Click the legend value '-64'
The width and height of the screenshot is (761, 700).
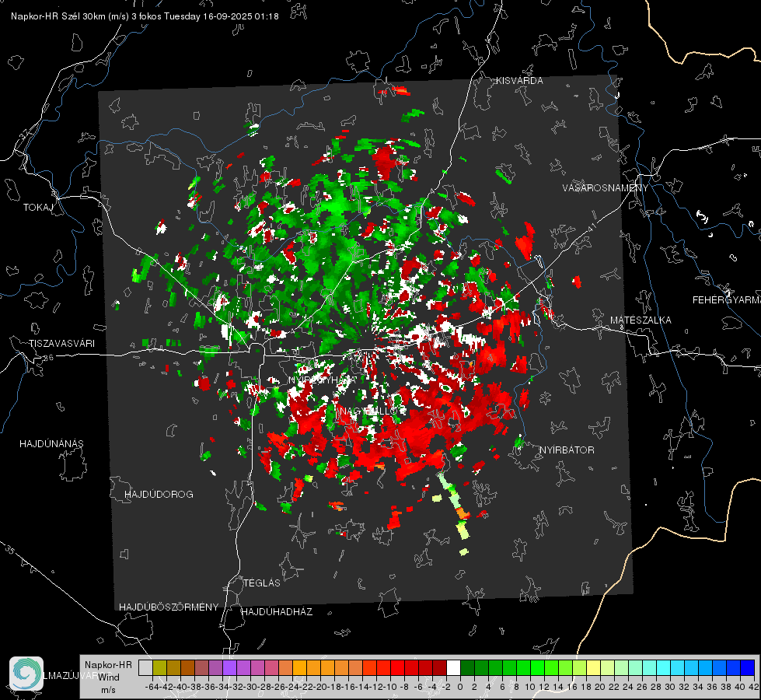[152, 687]
